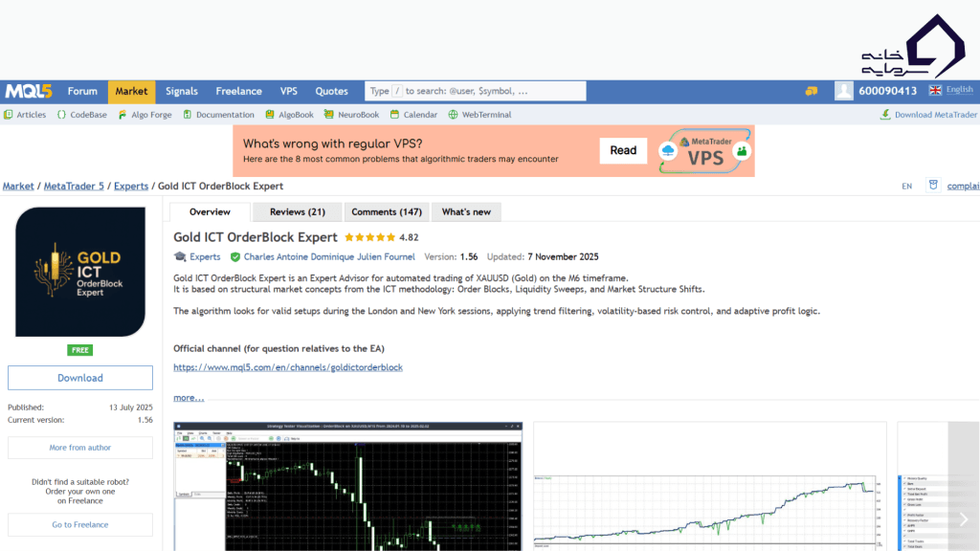
Task: Click the Download MetaTrader icon
Action: (886, 114)
